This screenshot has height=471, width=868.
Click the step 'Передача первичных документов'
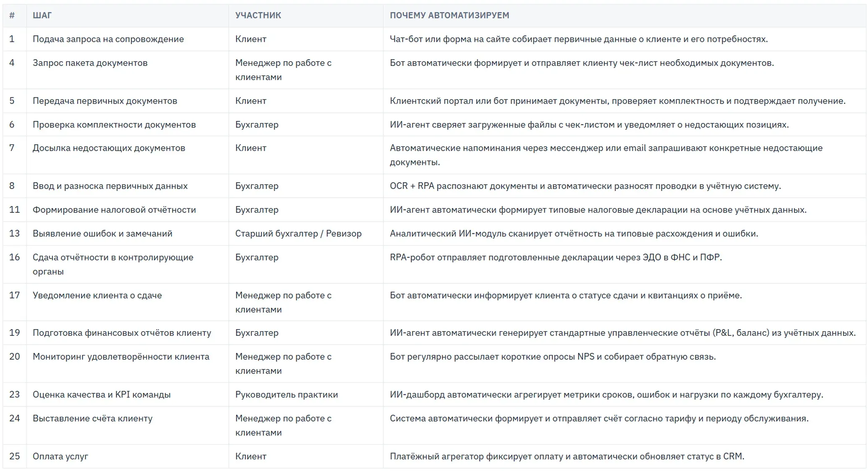105,101
